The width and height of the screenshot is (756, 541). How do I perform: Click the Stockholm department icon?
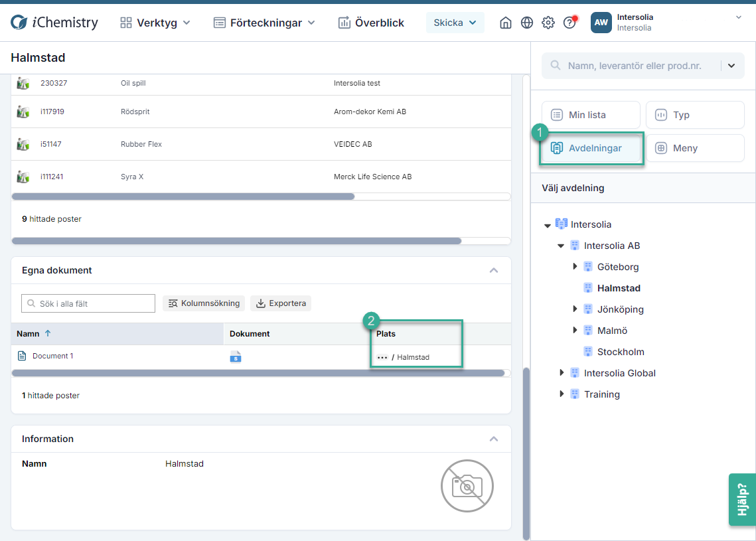587,352
